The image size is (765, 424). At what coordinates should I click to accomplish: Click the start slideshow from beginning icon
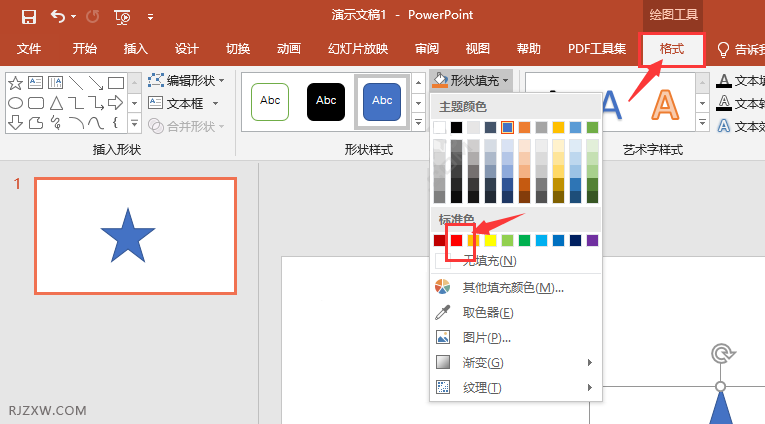tap(122, 16)
